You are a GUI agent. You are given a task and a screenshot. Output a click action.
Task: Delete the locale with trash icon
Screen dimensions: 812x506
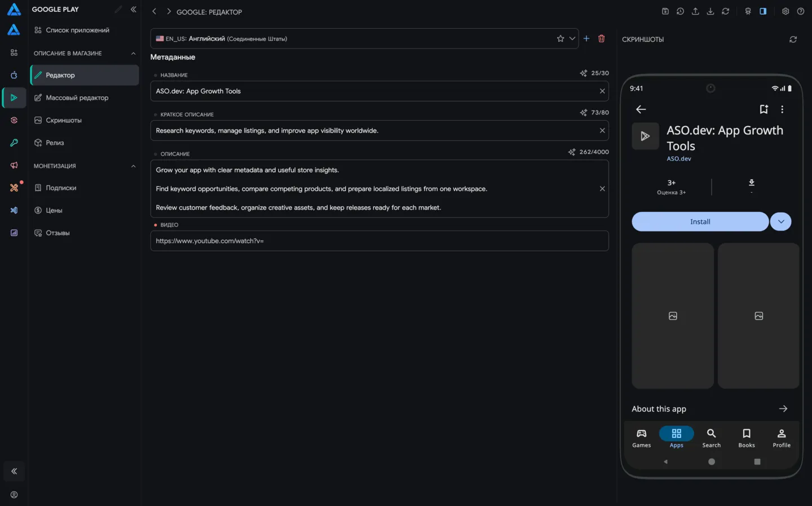(x=602, y=38)
